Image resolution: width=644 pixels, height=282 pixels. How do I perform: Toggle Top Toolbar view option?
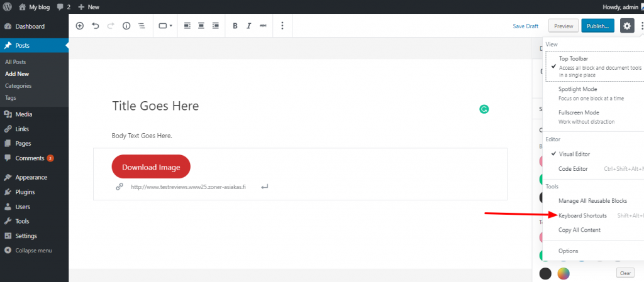(x=595, y=67)
